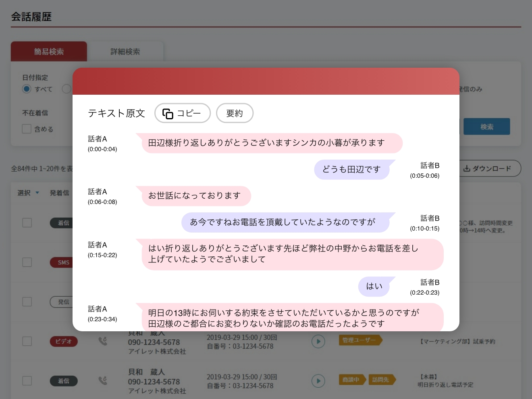This screenshot has height=399, width=532.
Task: Play the recording in the ビデオ row
Action: [318, 341]
